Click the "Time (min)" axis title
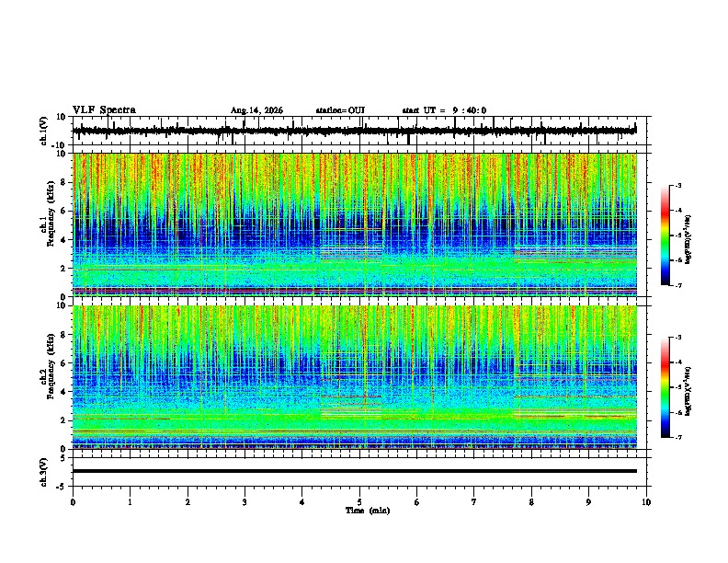The height and width of the screenshot is (563, 728). click(368, 511)
